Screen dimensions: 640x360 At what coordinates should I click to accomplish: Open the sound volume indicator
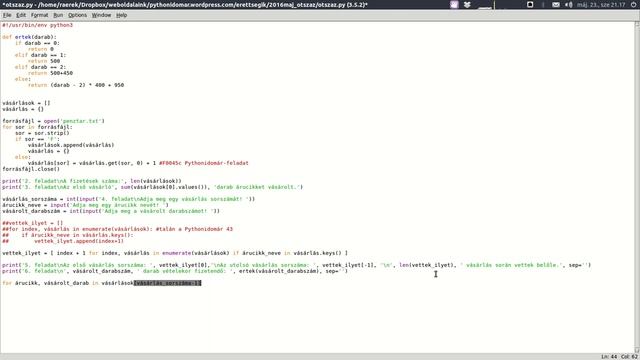[569, 4]
